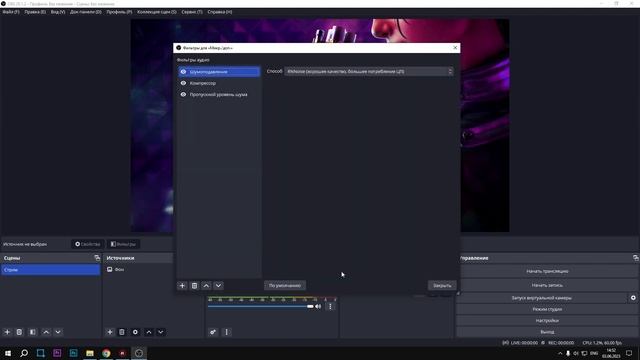Image resolution: width=640 pixels, height=360 pixels.
Task: Open the Способ noise suppression method dropdown
Action: point(369,71)
